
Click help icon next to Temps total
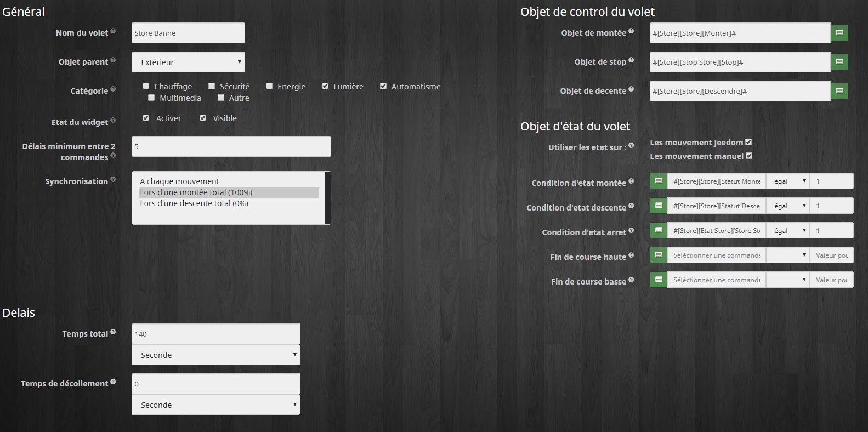(x=113, y=332)
